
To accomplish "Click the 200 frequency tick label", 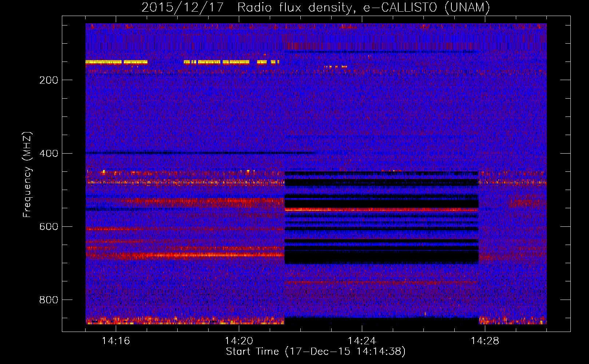I will click(x=48, y=80).
